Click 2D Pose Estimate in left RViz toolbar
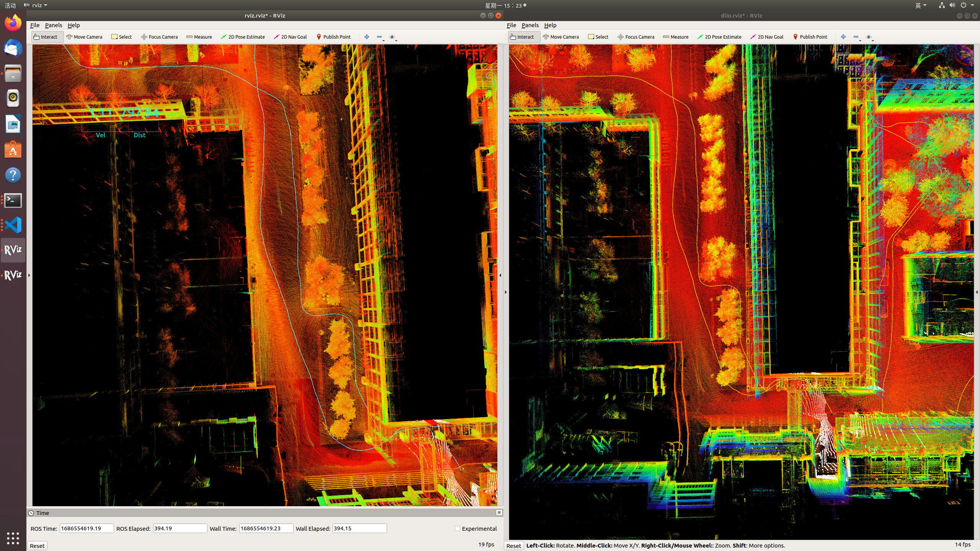This screenshot has width=980, height=551. tap(243, 37)
